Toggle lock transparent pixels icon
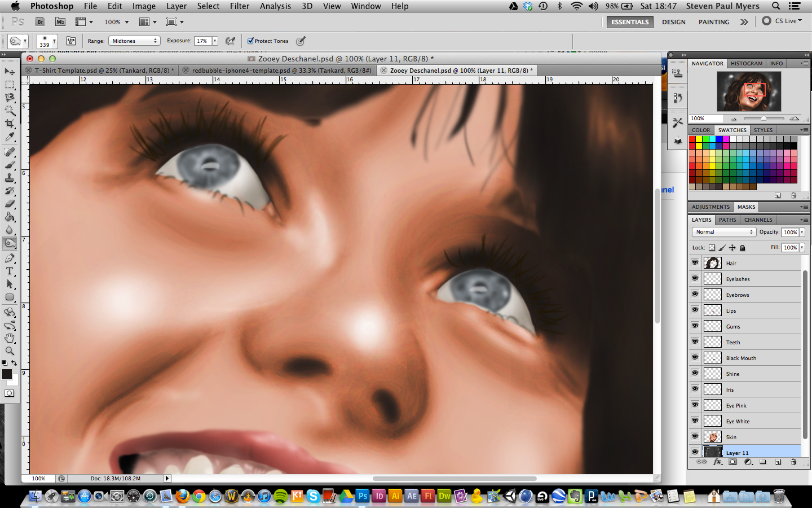 [712, 248]
